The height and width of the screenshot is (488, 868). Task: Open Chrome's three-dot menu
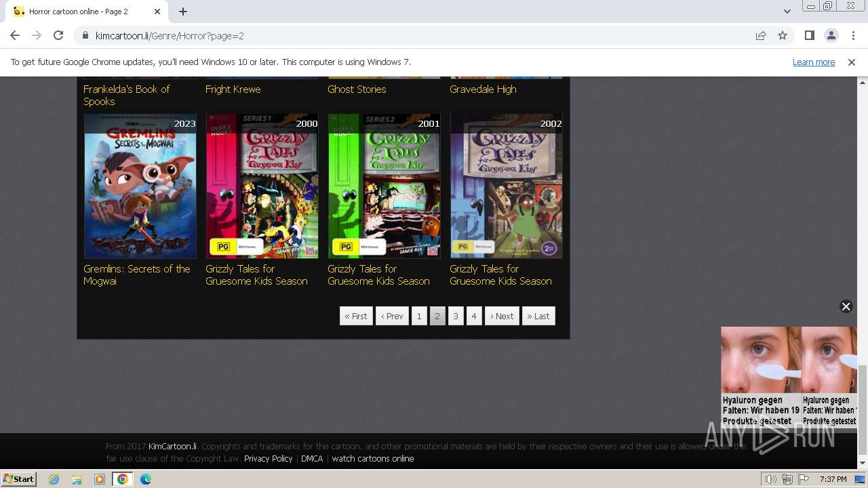coord(853,35)
